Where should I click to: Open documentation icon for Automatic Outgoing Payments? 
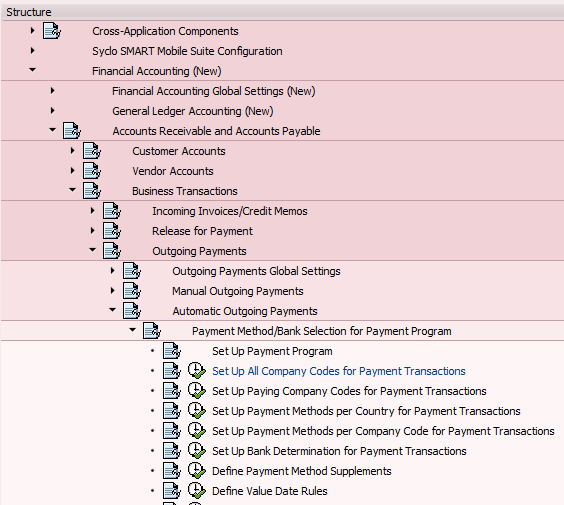[x=132, y=311]
